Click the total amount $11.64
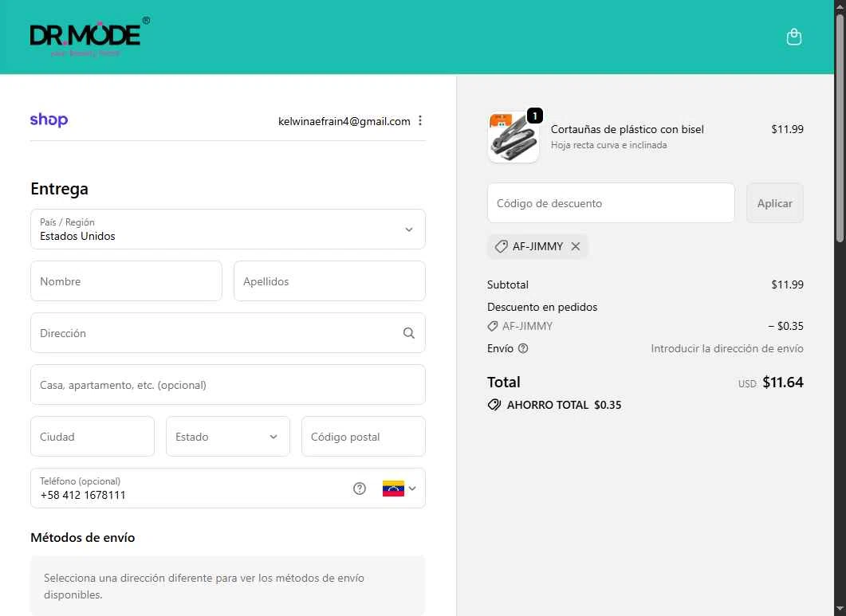The width and height of the screenshot is (846, 616). pos(783,383)
